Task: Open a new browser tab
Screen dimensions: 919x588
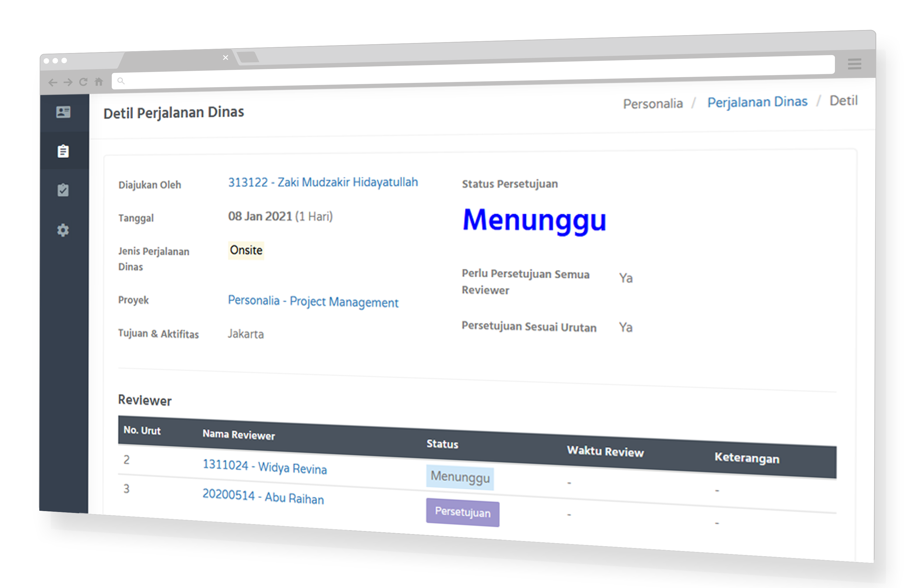Action: (248, 57)
